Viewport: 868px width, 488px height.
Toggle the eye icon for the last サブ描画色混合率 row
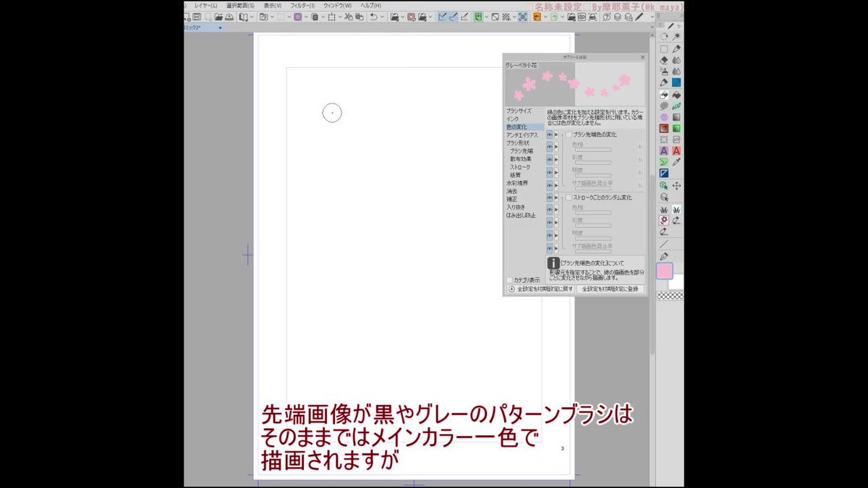(550, 247)
